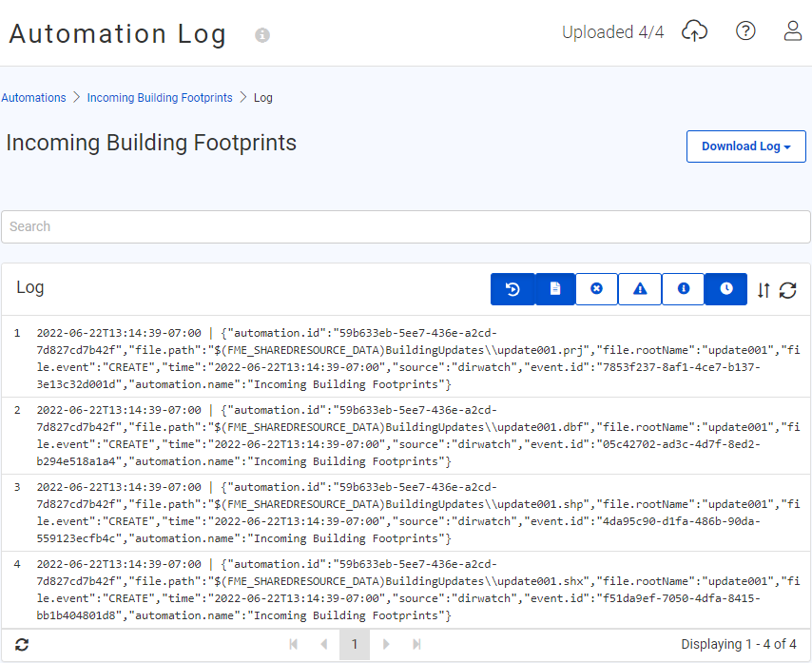Toggle the document log filter
Screen dimensions: 812x663
point(555,289)
